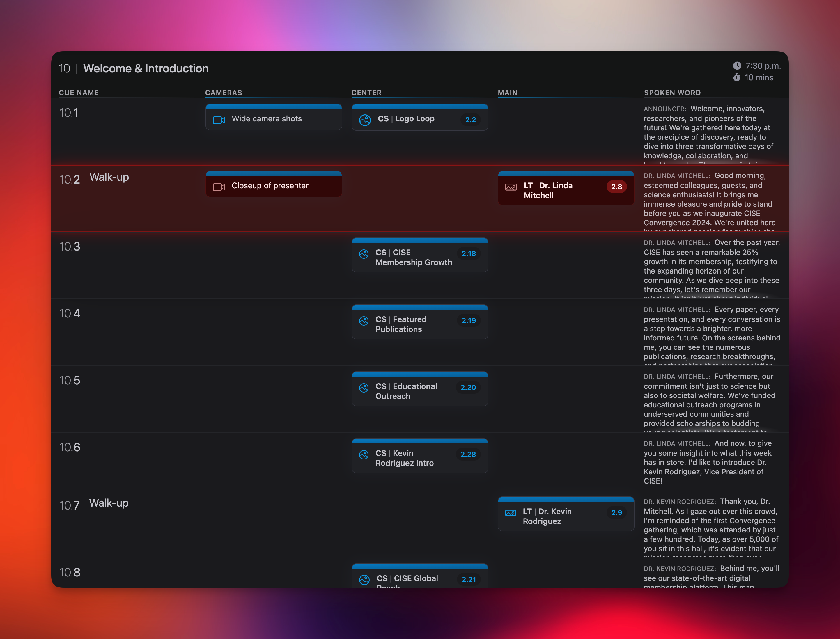This screenshot has height=639, width=840.
Task: Select cue 10.7 Walk-up row name
Action: [109, 503]
